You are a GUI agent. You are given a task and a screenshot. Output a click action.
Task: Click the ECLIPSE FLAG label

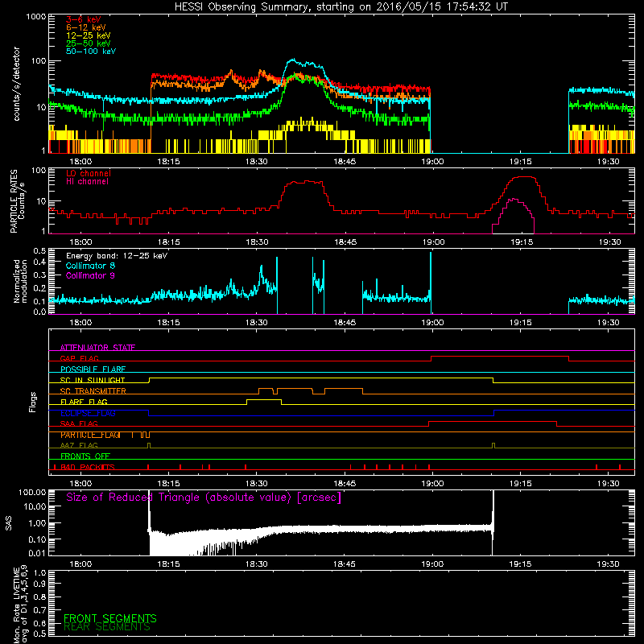[88, 413]
